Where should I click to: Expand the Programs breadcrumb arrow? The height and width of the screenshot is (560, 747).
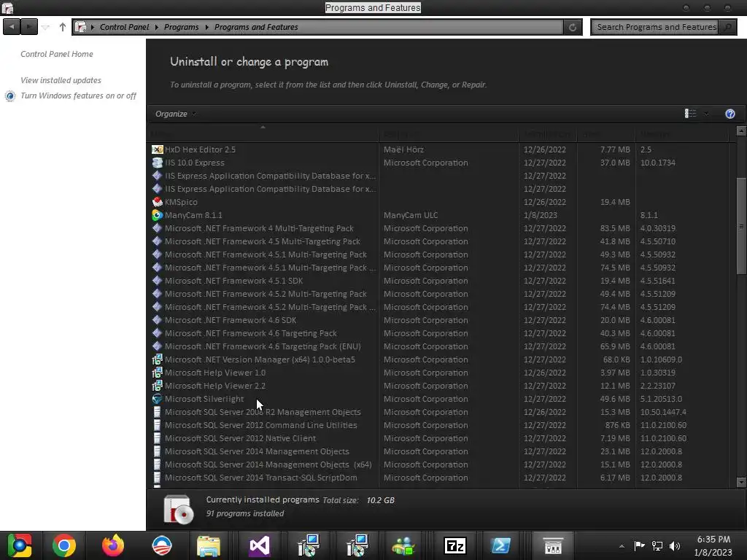tap(206, 27)
